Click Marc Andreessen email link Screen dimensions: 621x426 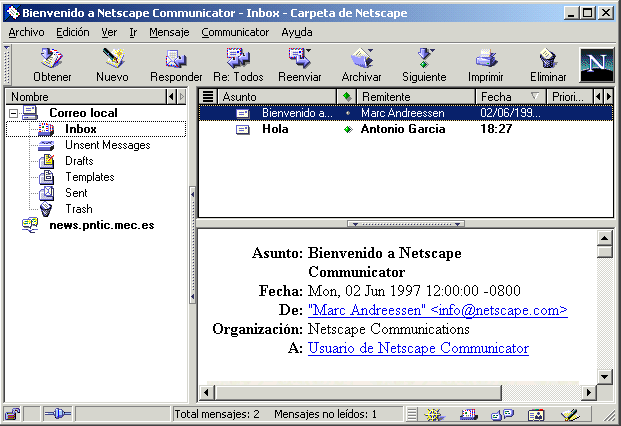tap(438, 310)
